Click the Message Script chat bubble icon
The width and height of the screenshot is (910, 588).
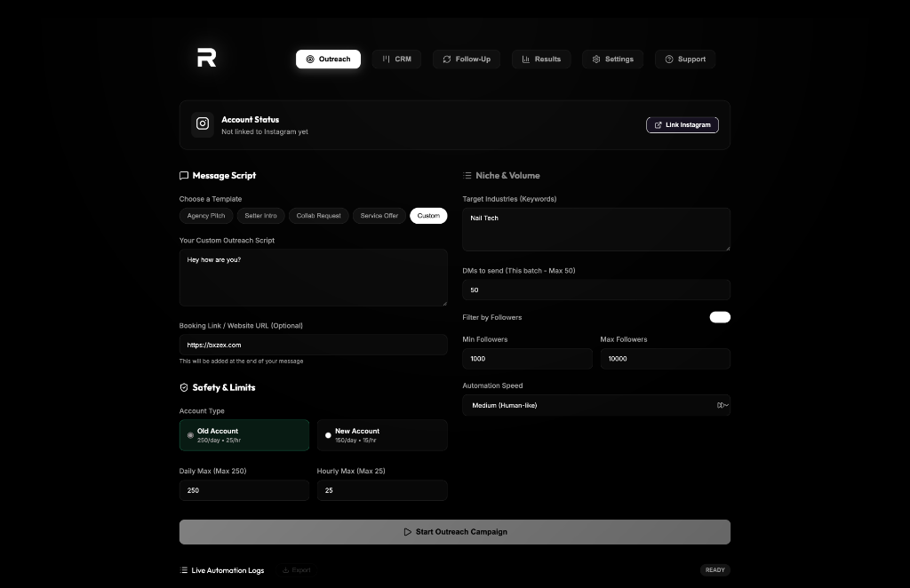coord(184,175)
